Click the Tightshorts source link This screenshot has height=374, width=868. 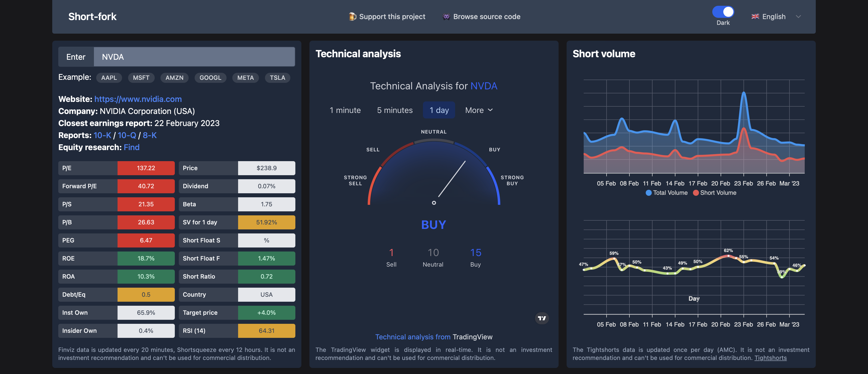pos(770,358)
